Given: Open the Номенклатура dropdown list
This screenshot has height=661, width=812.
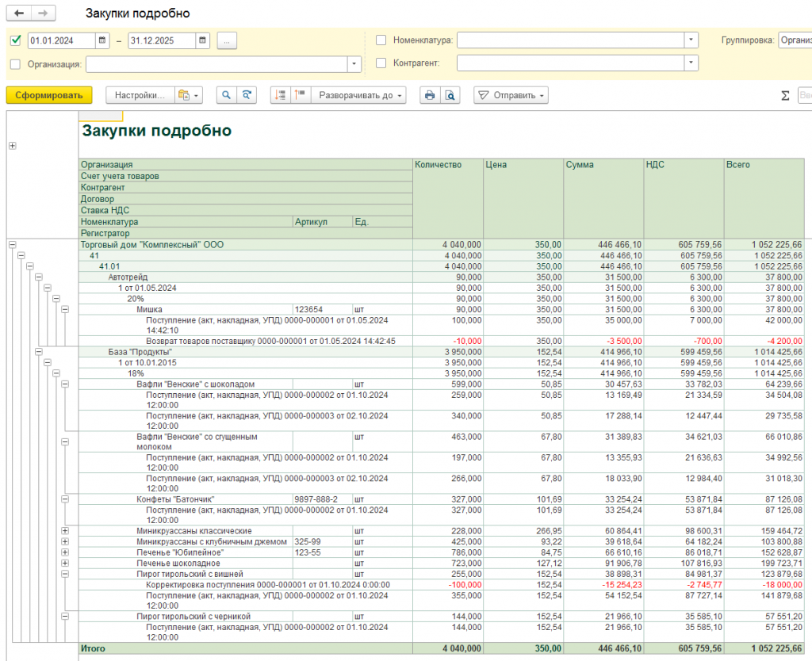Looking at the screenshot, I should click(x=691, y=40).
